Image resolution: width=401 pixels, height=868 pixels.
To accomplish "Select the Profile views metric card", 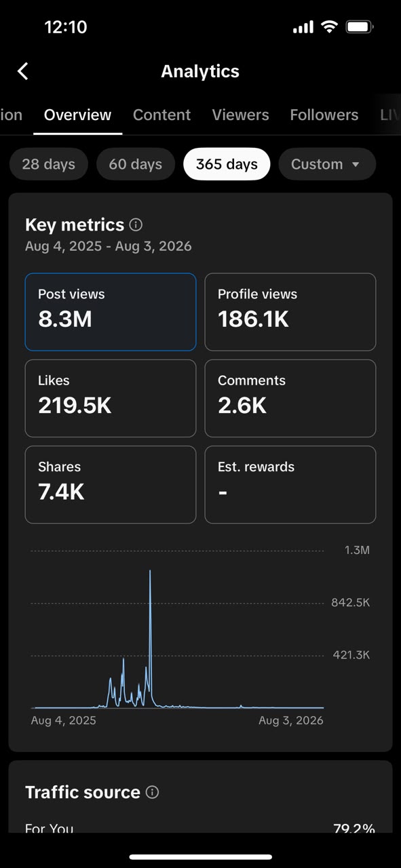I will click(290, 312).
